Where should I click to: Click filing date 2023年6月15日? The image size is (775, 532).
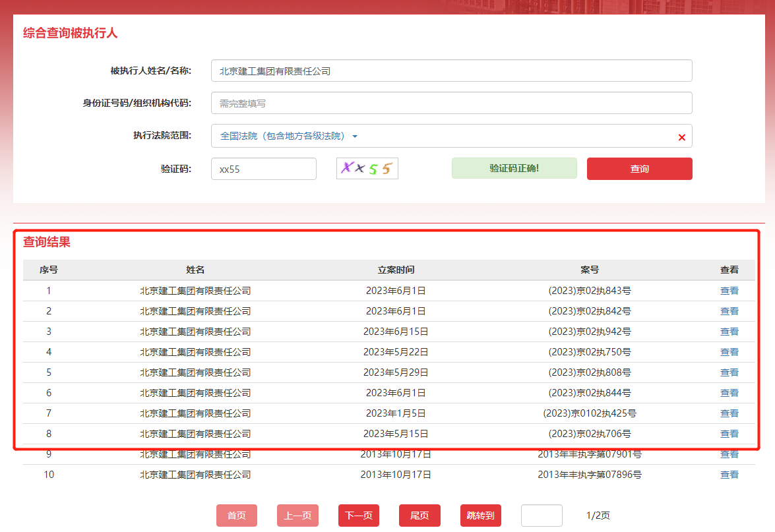(x=396, y=332)
